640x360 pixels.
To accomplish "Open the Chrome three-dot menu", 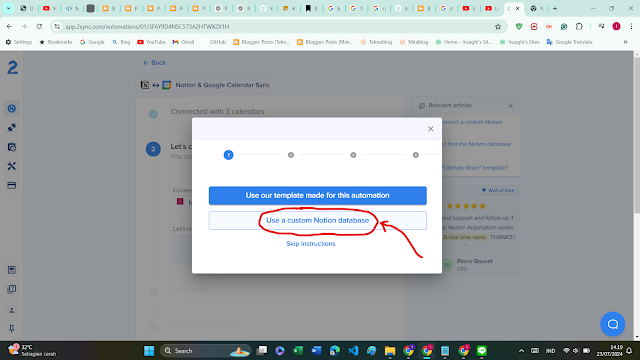I will click(x=631, y=27).
